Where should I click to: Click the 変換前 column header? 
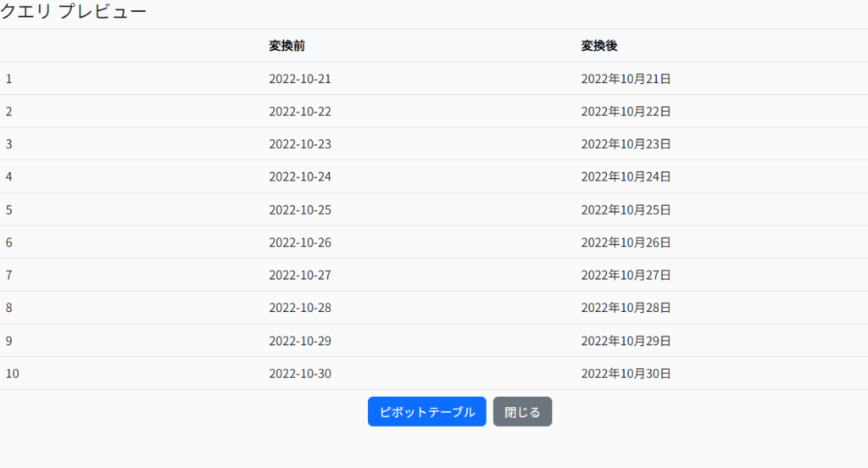287,46
